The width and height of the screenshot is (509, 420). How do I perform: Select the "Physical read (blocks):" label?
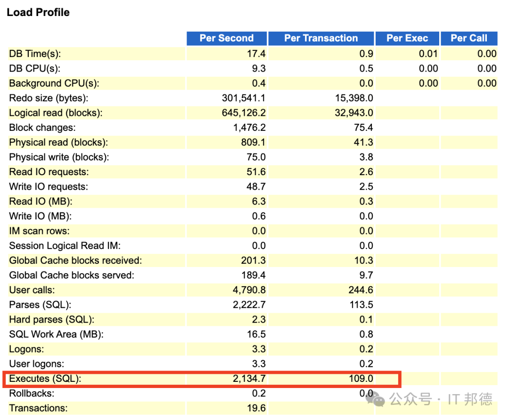coord(58,142)
